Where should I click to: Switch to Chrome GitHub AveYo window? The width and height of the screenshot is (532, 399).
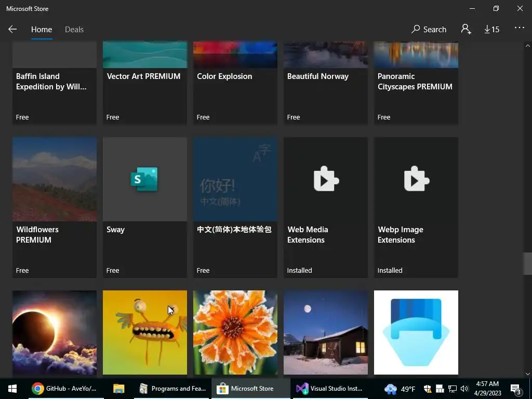click(x=66, y=389)
